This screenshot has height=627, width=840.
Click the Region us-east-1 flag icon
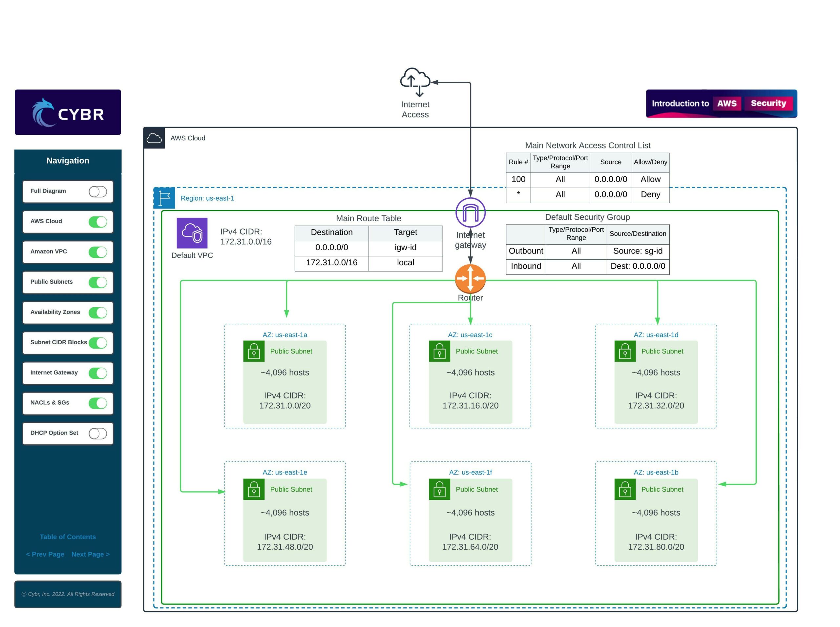[164, 198]
